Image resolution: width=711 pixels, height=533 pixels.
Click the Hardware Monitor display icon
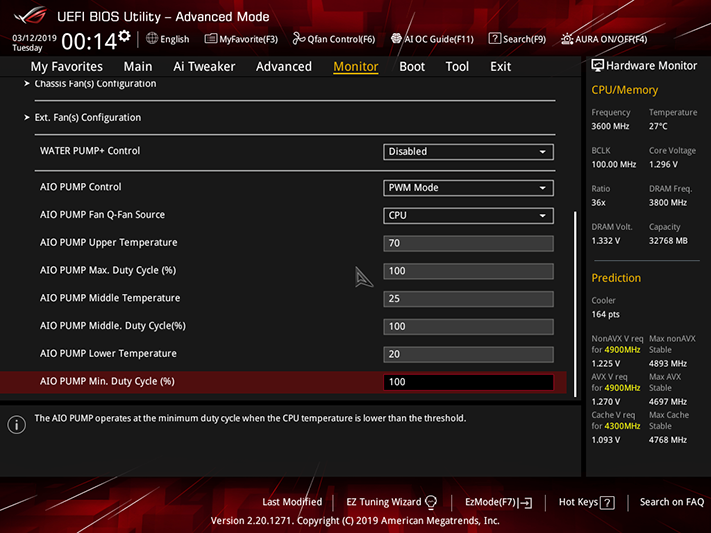tap(598, 66)
